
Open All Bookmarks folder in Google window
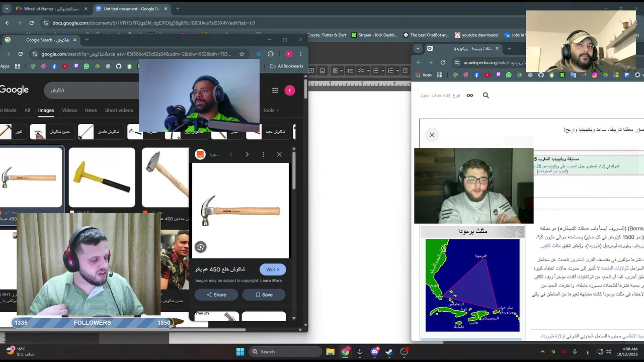287,66
